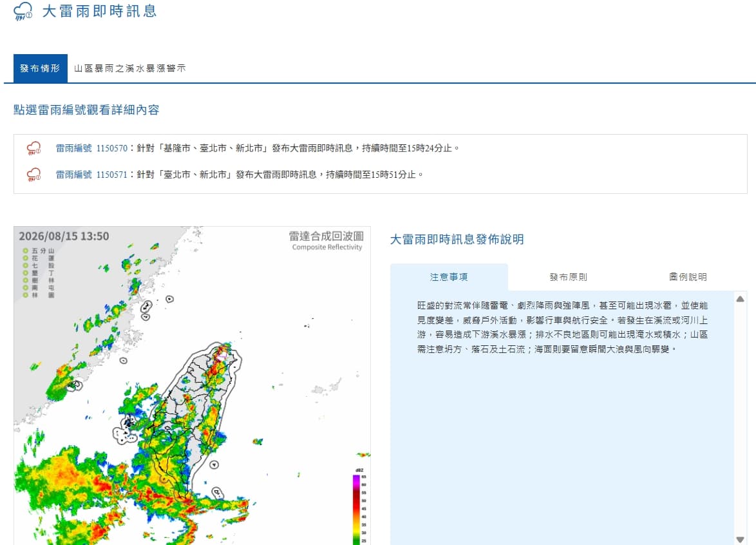The image size is (756, 545).
Task: Click the scroll down arrow in notes panel
Action: pos(740,540)
